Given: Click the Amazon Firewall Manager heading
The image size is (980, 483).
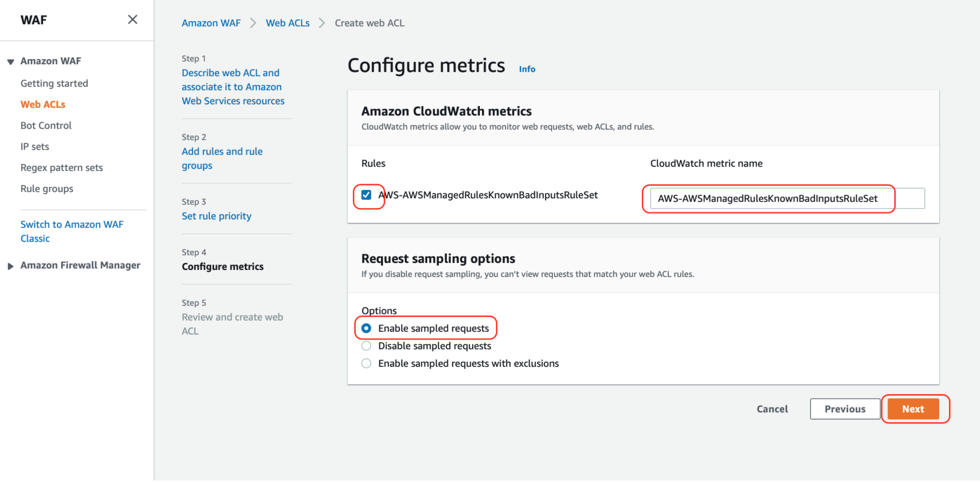Looking at the screenshot, I should coord(80,266).
